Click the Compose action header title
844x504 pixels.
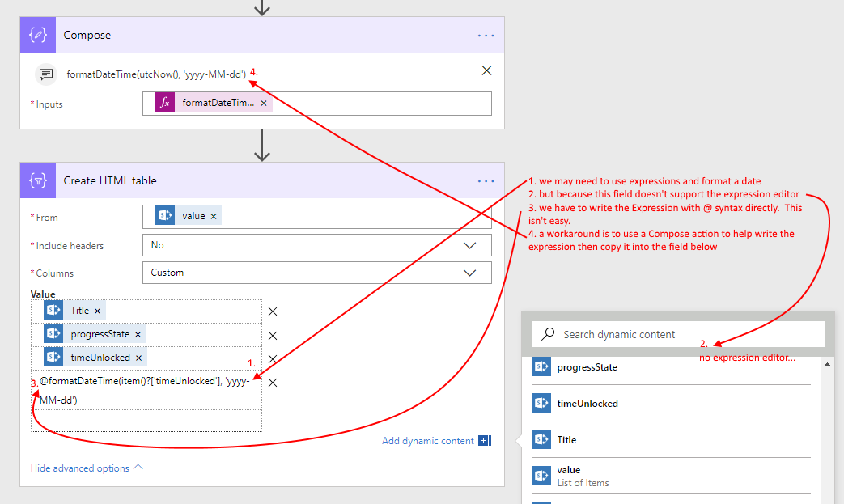click(x=87, y=36)
